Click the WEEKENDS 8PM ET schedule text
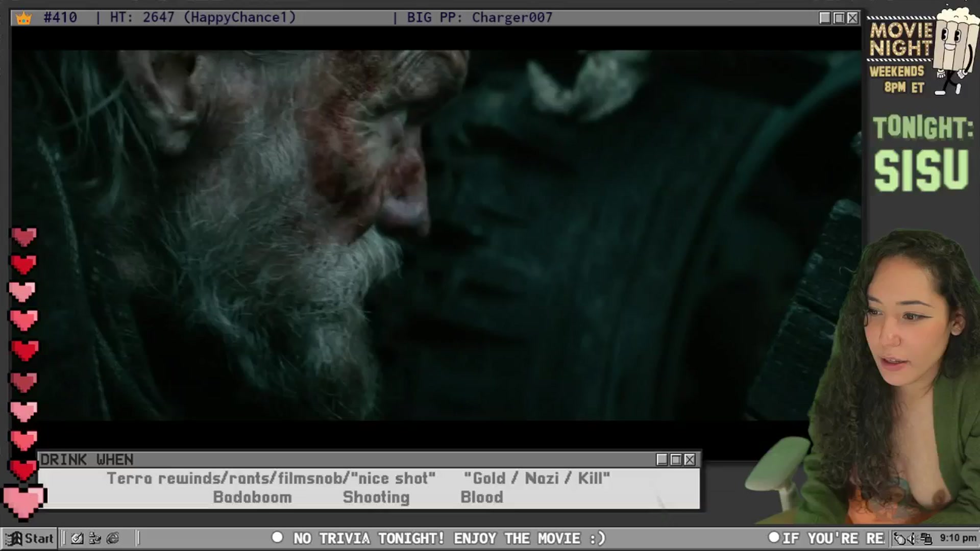Image resolution: width=980 pixels, height=551 pixels. (x=897, y=79)
